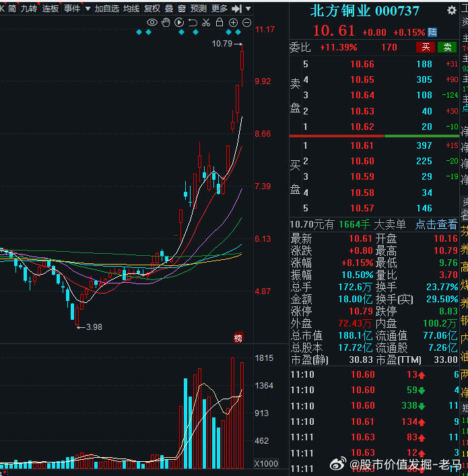Click first cyan diamond event marker
468x476 pixels.
[x=139, y=32]
